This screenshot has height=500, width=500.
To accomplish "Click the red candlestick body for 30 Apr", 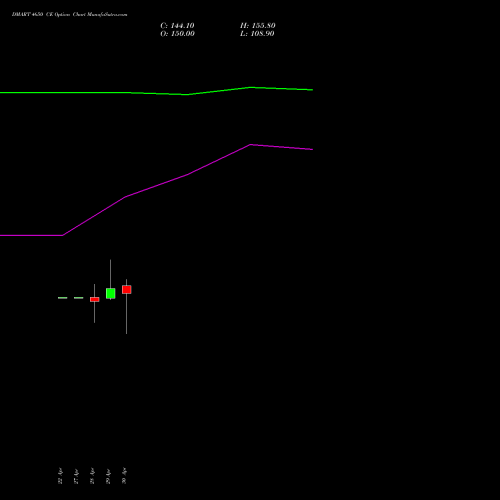I will coord(127,289).
